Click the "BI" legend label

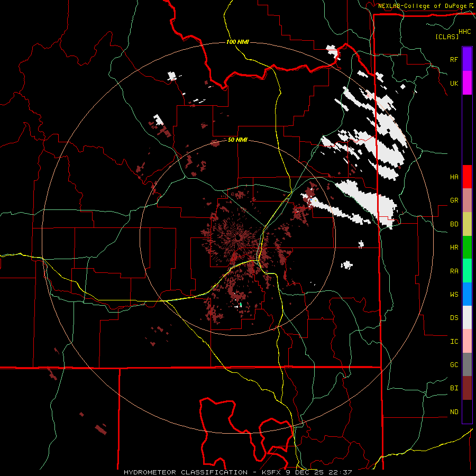454,388
